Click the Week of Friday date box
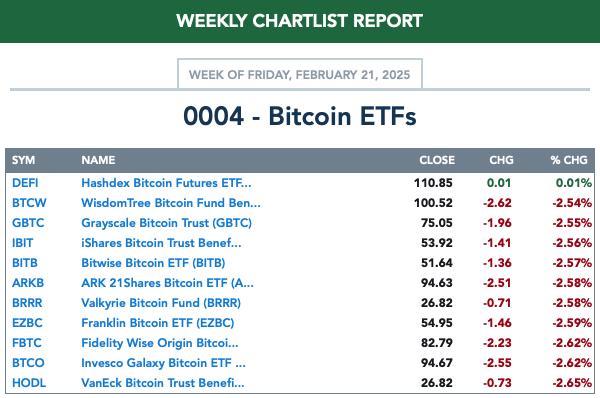The width and height of the screenshot is (600, 398). (300, 74)
